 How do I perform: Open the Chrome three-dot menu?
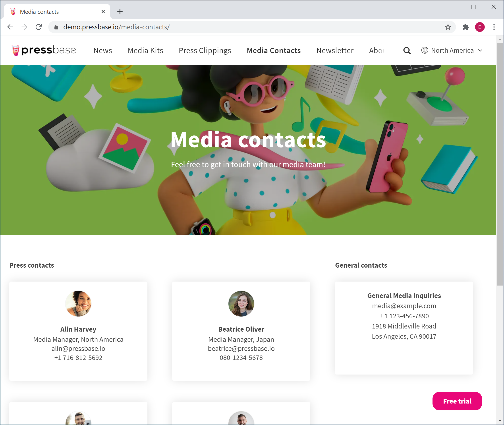click(x=494, y=27)
